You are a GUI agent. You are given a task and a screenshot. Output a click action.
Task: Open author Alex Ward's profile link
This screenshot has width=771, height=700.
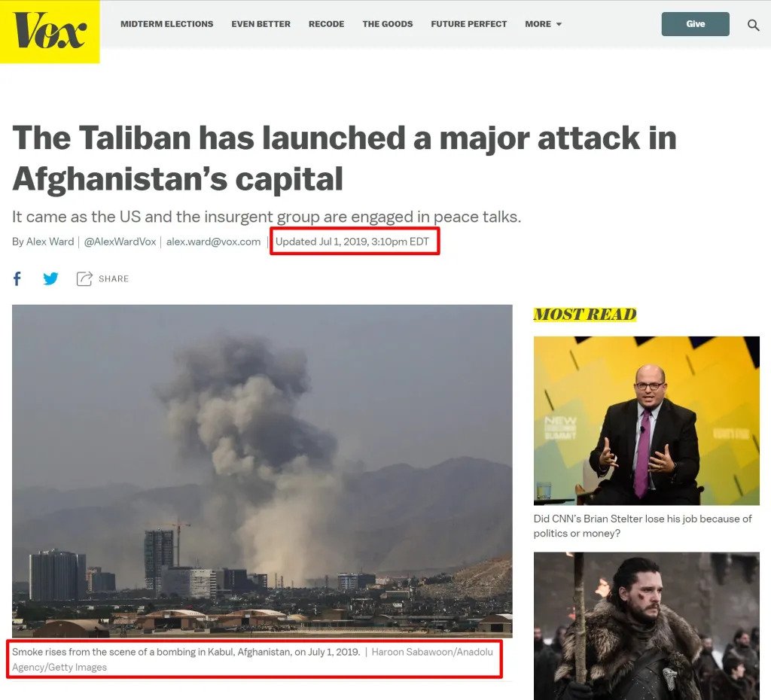[50, 242]
